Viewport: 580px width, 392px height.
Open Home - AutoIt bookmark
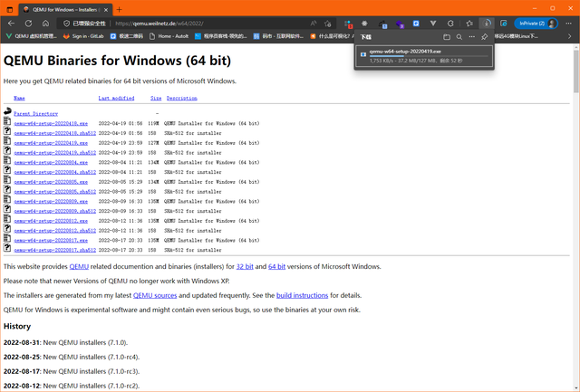169,36
